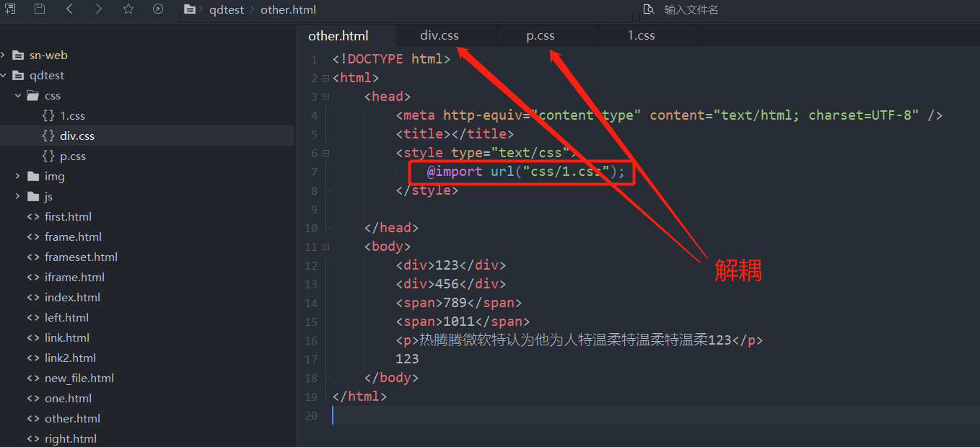
Task: Collapse the style tag fold marker
Action: (325, 153)
